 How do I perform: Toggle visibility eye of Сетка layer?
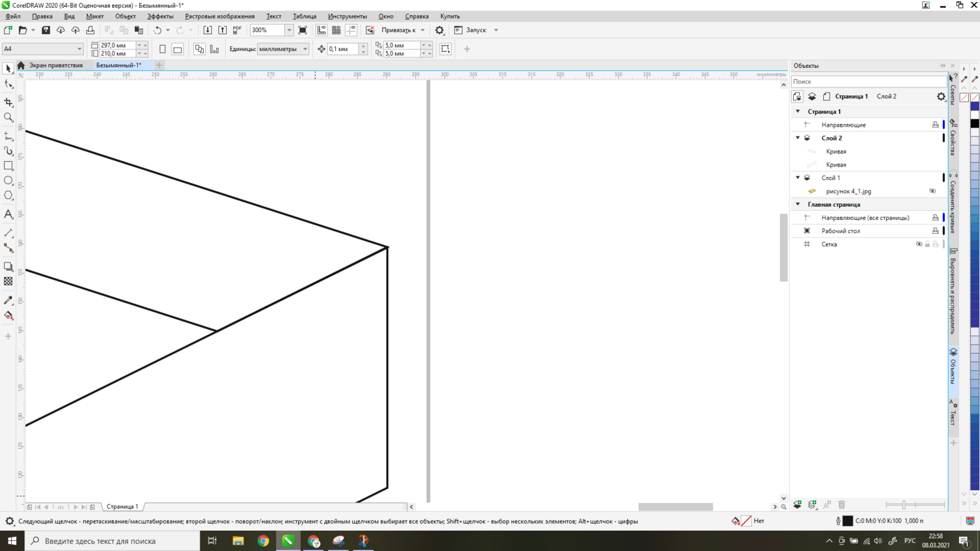(919, 244)
